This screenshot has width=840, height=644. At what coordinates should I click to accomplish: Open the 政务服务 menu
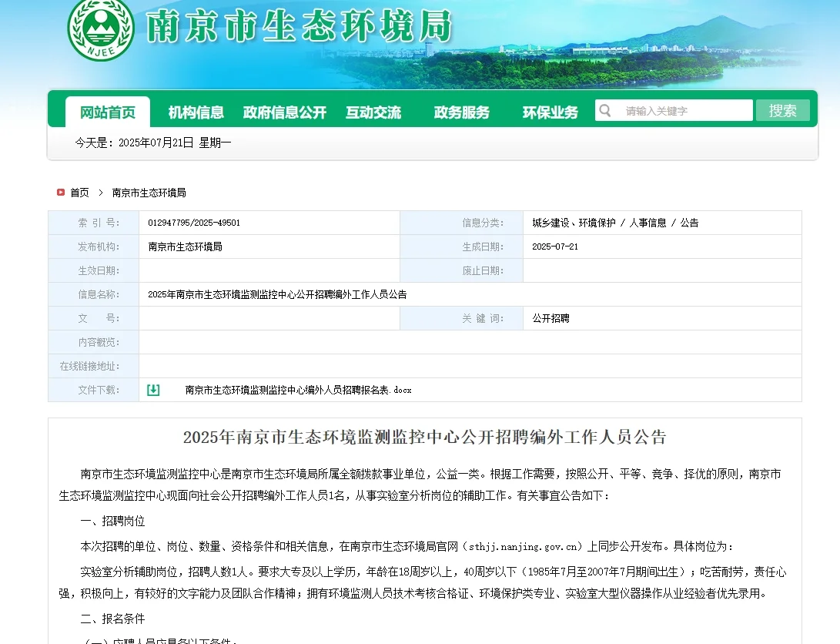(462, 112)
